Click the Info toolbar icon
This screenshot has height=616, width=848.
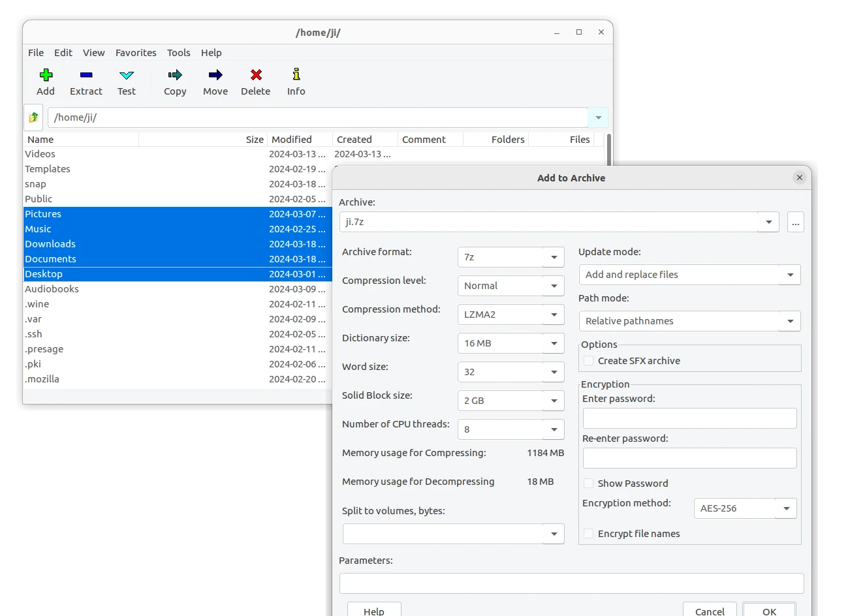[296, 74]
